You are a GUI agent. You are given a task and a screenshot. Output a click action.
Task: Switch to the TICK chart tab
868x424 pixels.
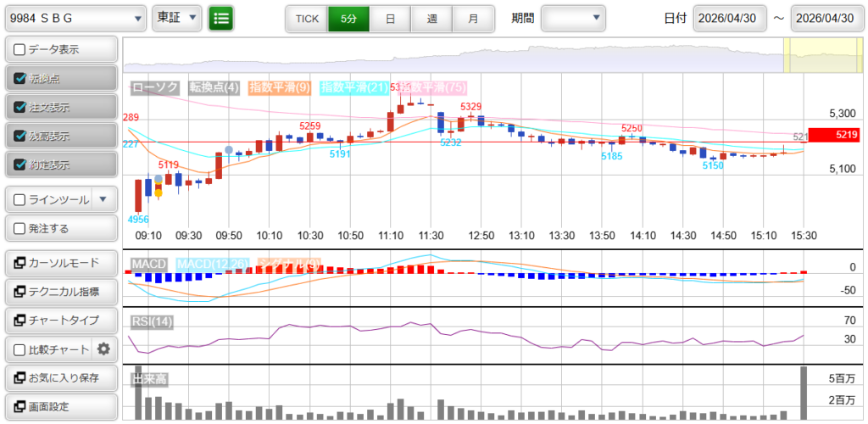(x=306, y=18)
